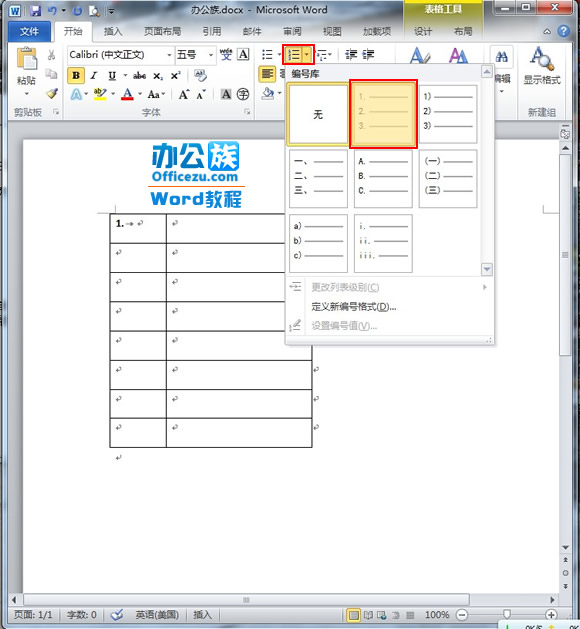
Task: Open the font size dropdown
Action: pos(211,55)
